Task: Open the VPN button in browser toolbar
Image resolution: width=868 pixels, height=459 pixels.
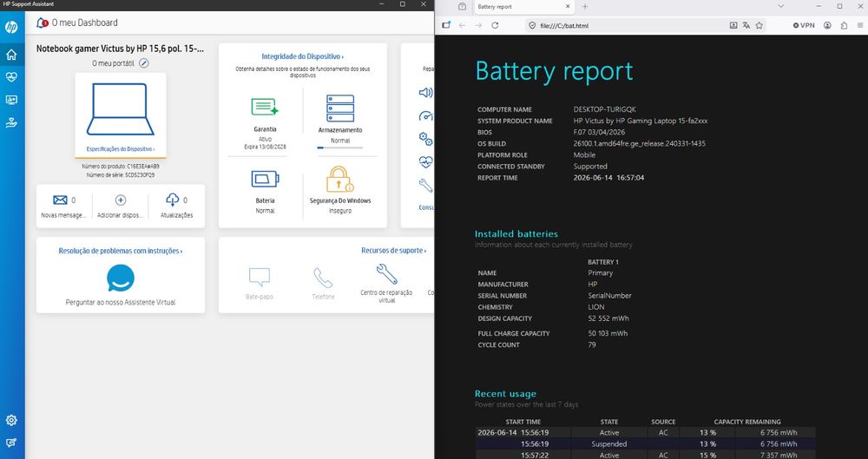Action: (804, 25)
